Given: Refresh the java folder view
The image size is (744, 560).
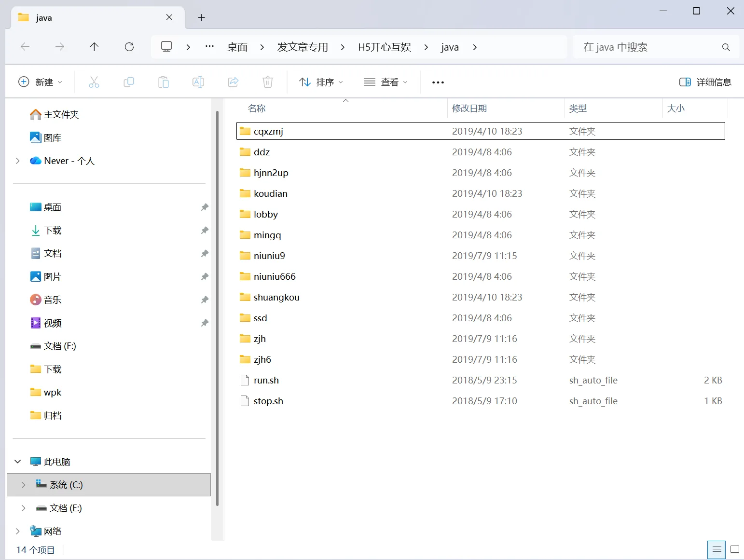Looking at the screenshot, I should pos(129,47).
